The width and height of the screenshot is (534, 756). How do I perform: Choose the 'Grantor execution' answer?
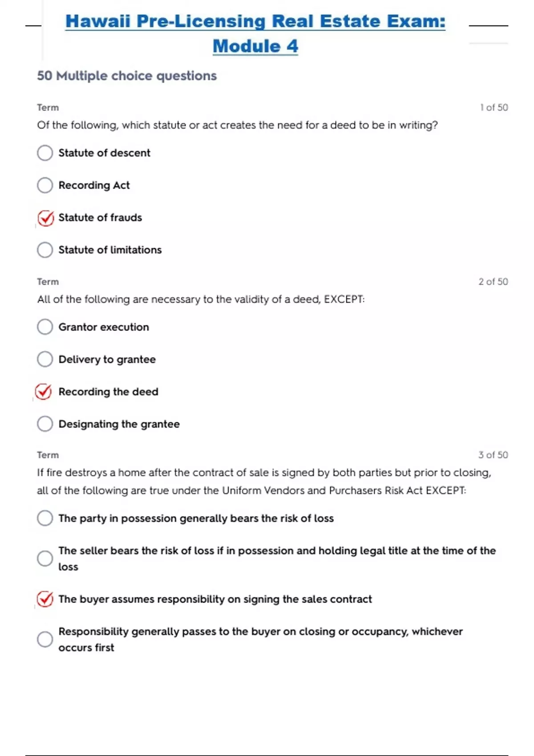pyautogui.click(x=45, y=327)
